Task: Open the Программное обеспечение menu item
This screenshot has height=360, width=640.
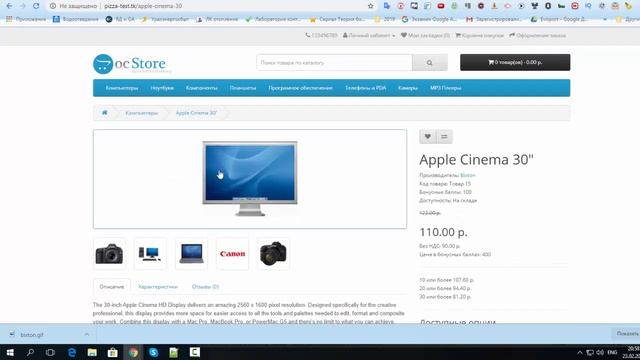Action: tap(300, 88)
